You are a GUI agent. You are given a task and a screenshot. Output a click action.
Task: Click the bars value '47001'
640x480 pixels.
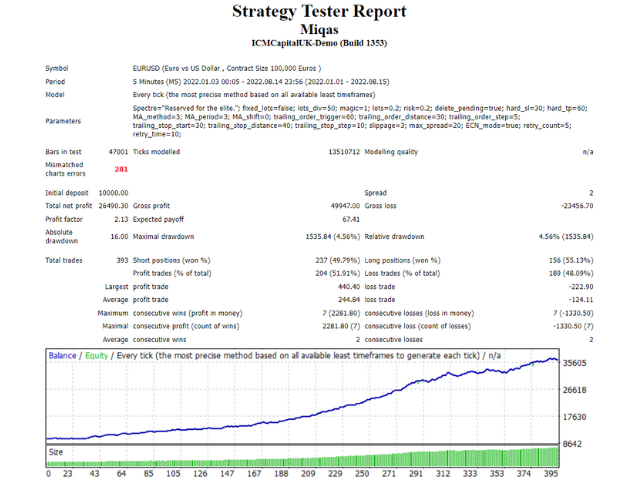pos(118,152)
